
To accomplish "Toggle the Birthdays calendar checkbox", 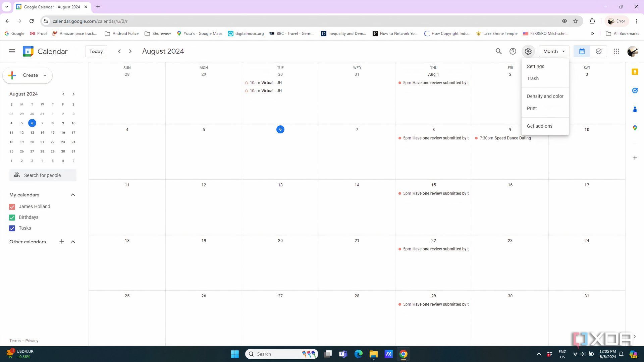I will pos(12,218).
